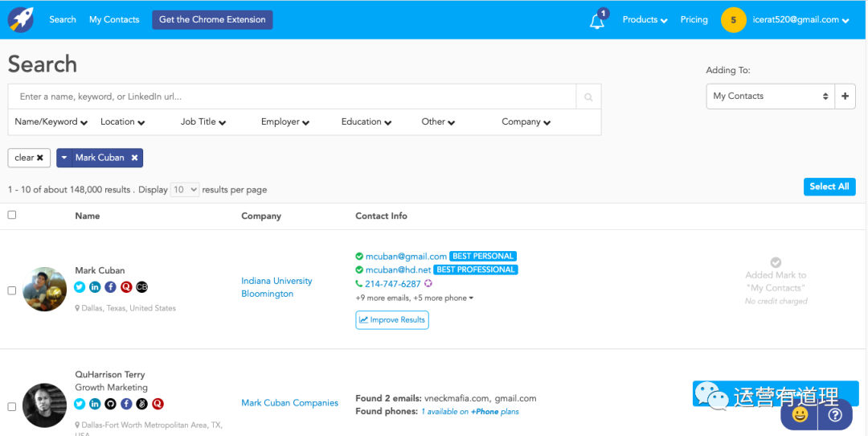Open QuHarrison Terry's LinkedIn icon

point(95,404)
